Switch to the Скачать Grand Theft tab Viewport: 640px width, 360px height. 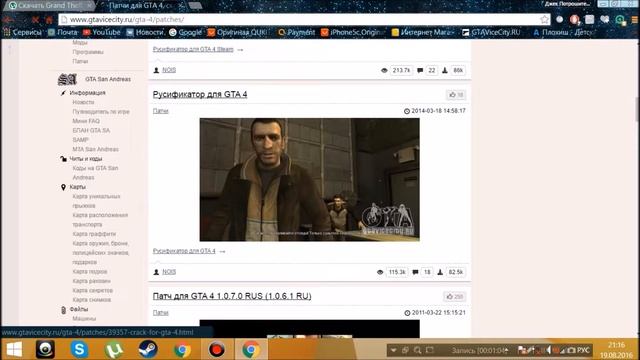click(49, 5)
